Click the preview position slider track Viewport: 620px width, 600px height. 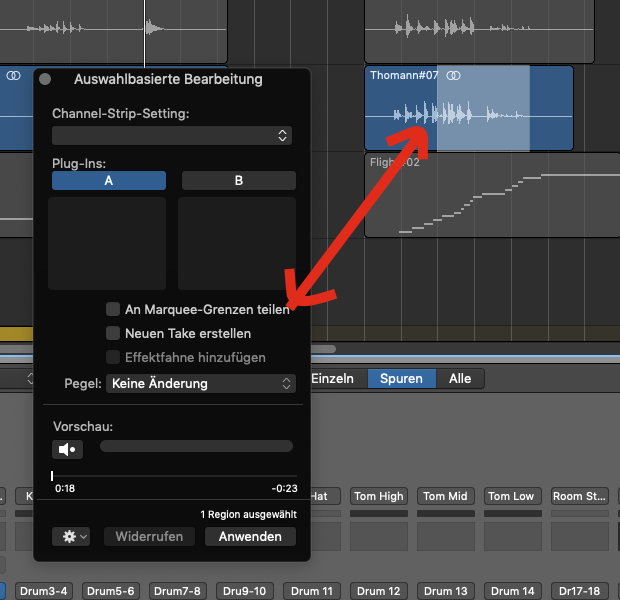172,476
